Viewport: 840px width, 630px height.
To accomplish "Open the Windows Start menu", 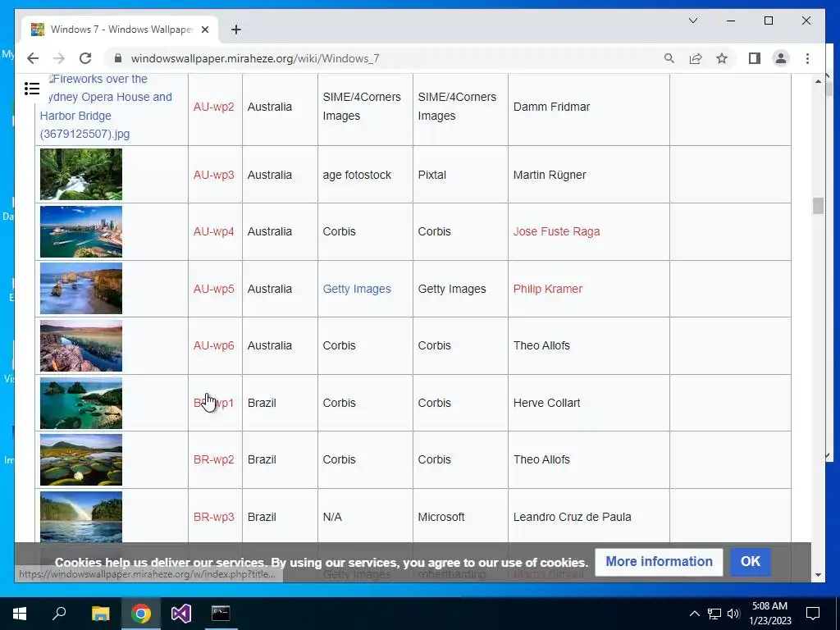I will [x=20, y=614].
